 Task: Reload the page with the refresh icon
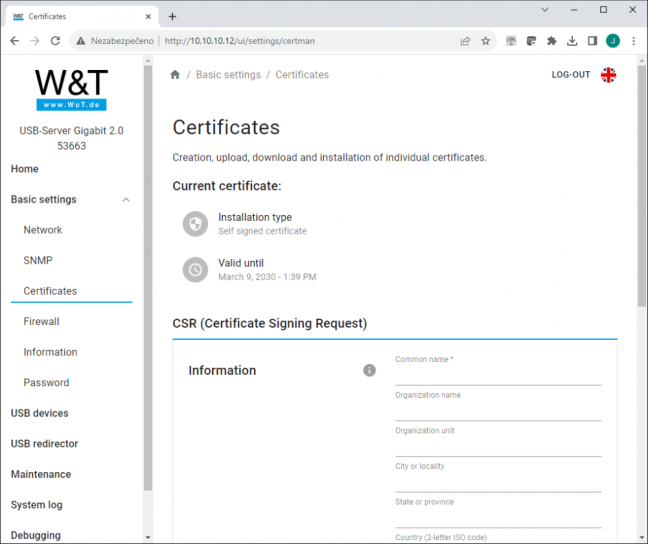click(x=55, y=41)
